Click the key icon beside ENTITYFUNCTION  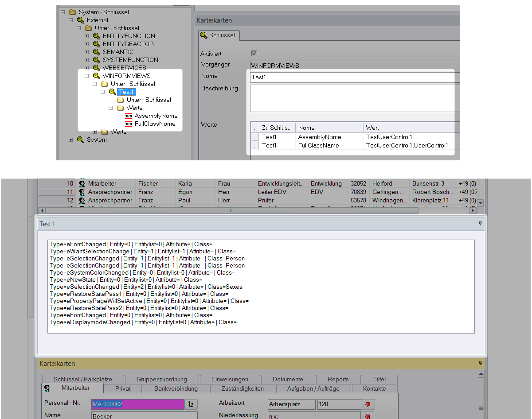[x=97, y=36]
